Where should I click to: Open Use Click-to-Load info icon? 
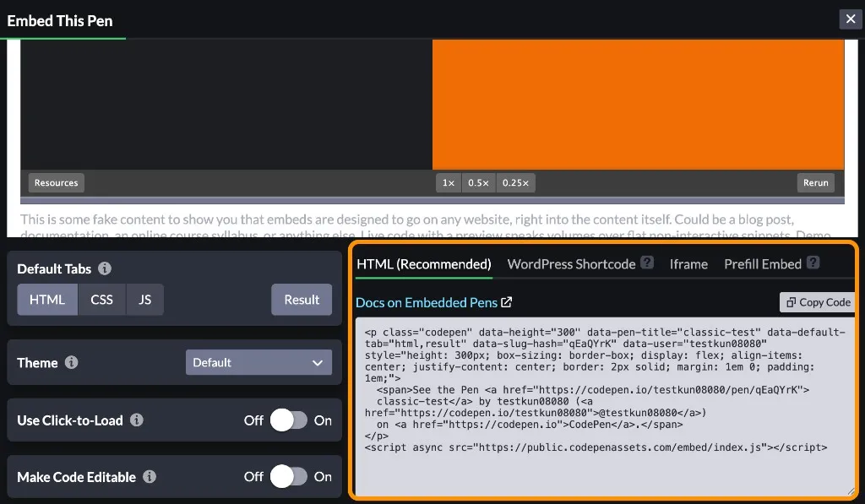click(x=136, y=420)
